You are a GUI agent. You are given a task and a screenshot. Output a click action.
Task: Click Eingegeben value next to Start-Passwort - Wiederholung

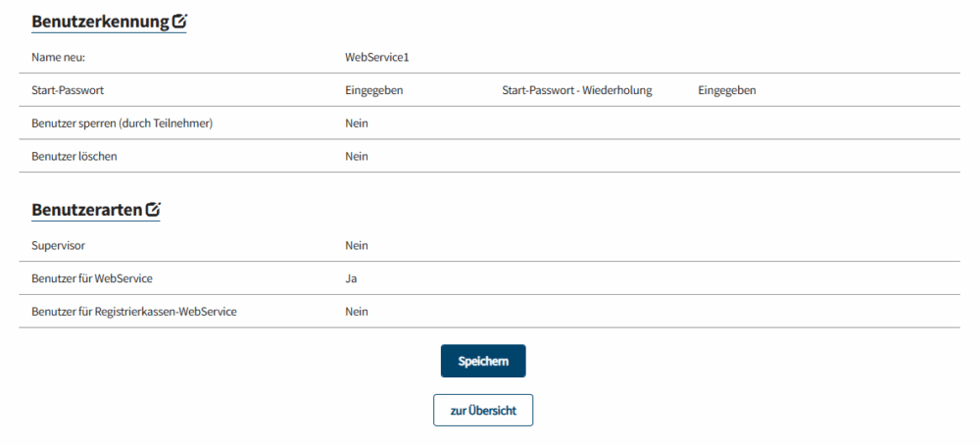tap(726, 90)
